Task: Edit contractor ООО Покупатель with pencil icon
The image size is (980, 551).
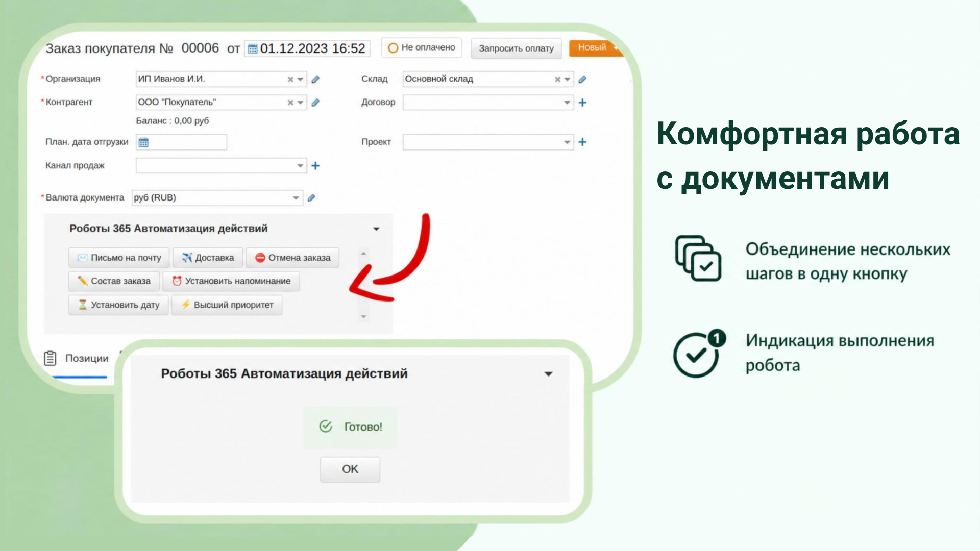Action: 315,103
